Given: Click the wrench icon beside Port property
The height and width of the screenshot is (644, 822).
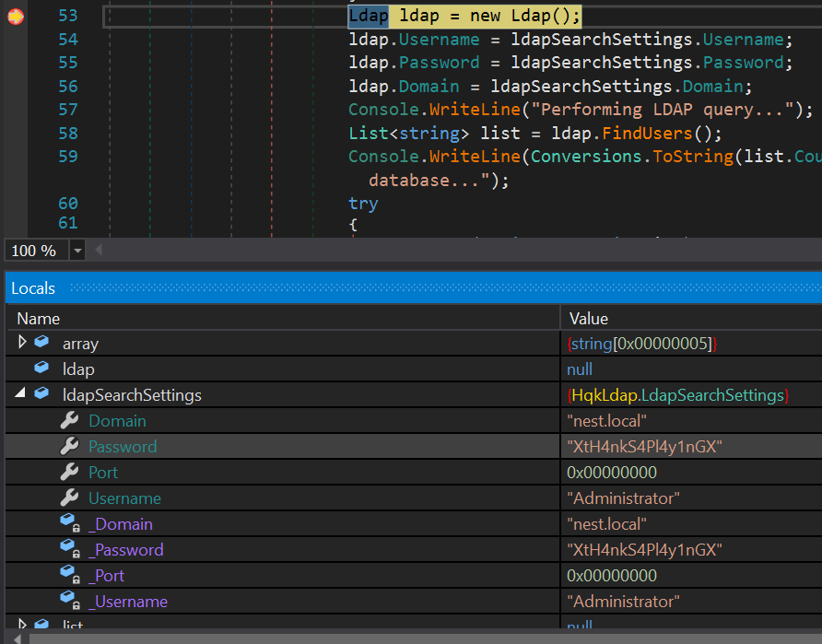Looking at the screenshot, I should [x=69, y=472].
